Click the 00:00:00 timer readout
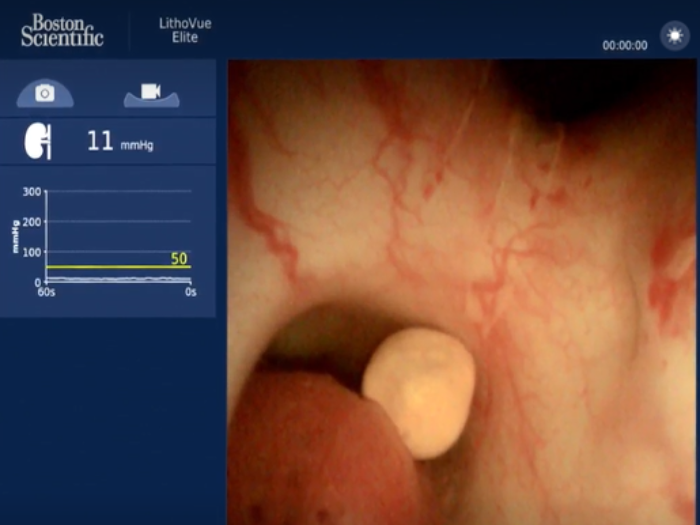Viewport: 700px width, 525px height. coord(625,46)
